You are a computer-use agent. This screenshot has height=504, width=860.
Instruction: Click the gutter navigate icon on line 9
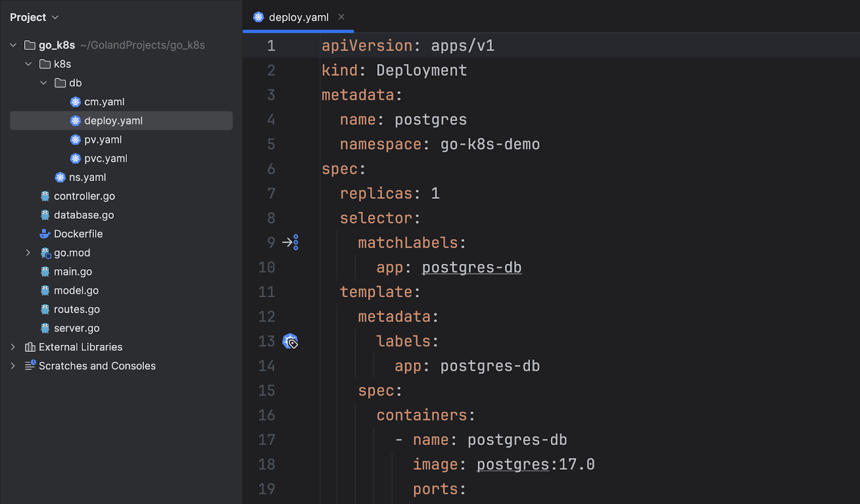click(x=290, y=242)
